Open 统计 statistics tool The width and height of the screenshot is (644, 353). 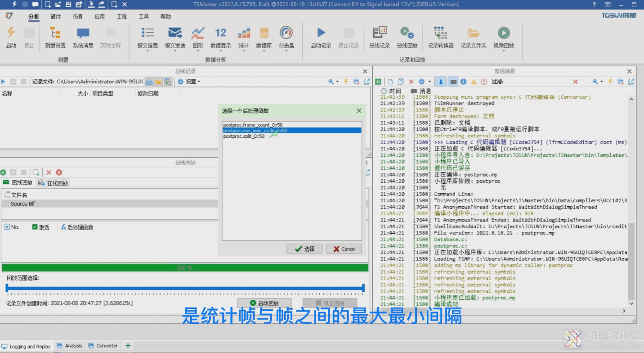pos(244,37)
